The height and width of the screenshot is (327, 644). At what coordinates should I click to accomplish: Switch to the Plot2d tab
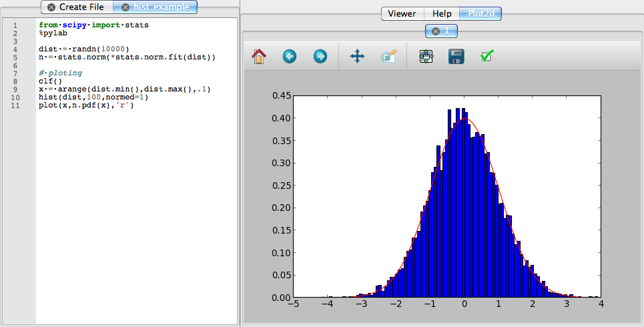[x=480, y=13]
